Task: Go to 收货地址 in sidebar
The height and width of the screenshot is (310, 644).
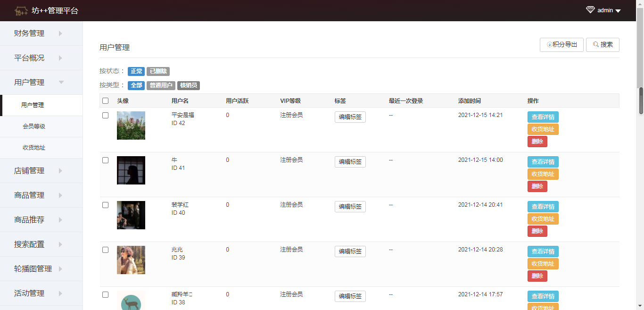Action: pyautogui.click(x=34, y=148)
